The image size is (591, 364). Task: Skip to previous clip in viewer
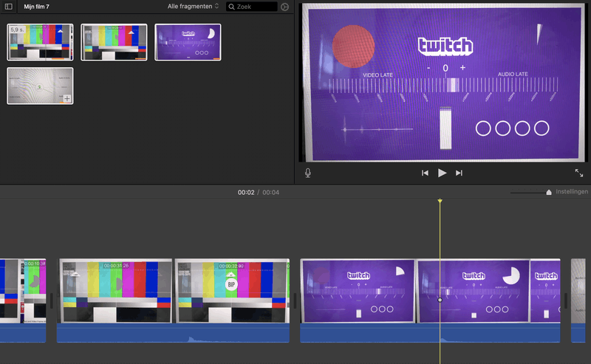coord(425,173)
